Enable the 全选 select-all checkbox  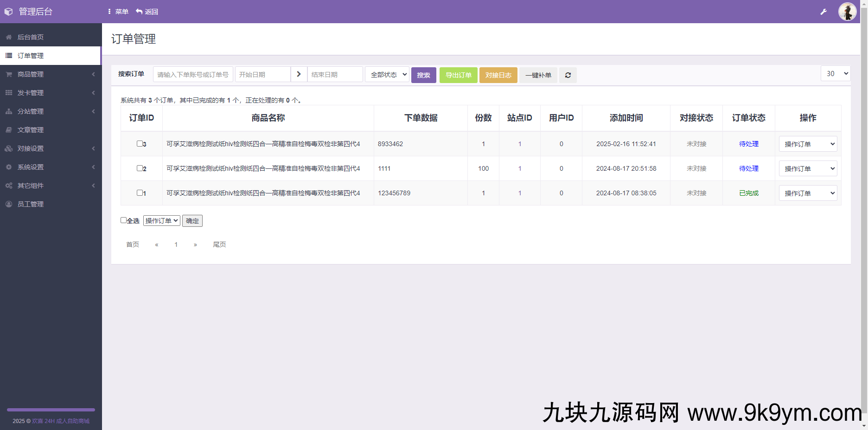pos(123,220)
